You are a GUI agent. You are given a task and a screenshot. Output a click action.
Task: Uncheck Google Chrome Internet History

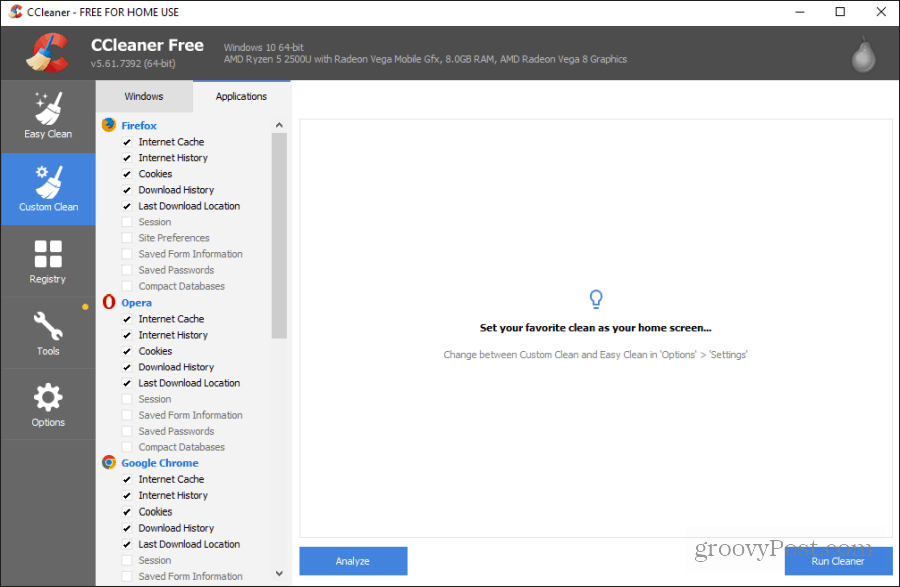click(127, 496)
